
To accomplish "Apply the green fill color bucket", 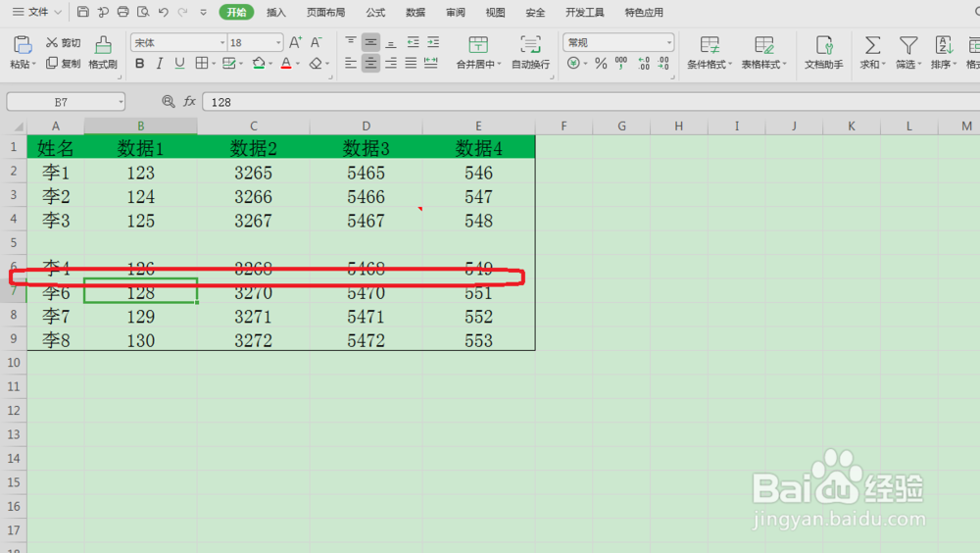I will [258, 63].
